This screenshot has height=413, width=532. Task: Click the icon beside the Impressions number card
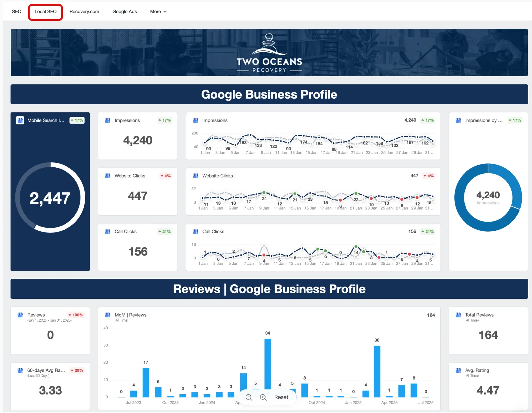tap(108, 120)
